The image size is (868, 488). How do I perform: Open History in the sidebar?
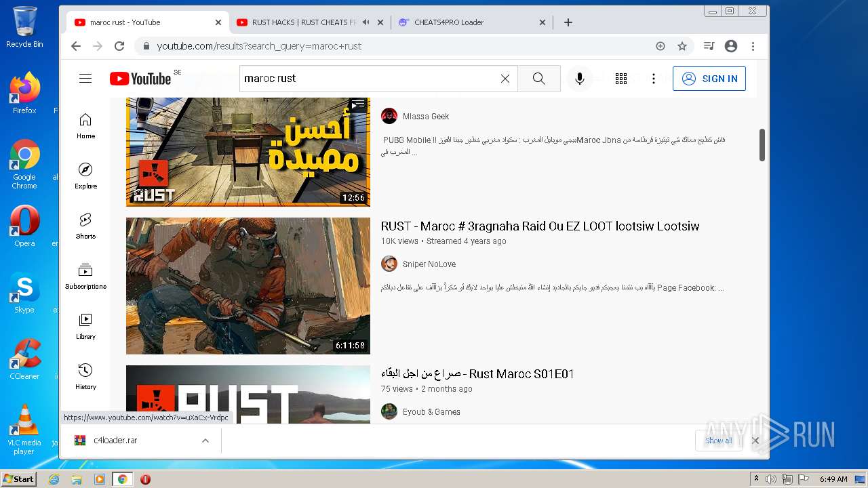(85, 377)
